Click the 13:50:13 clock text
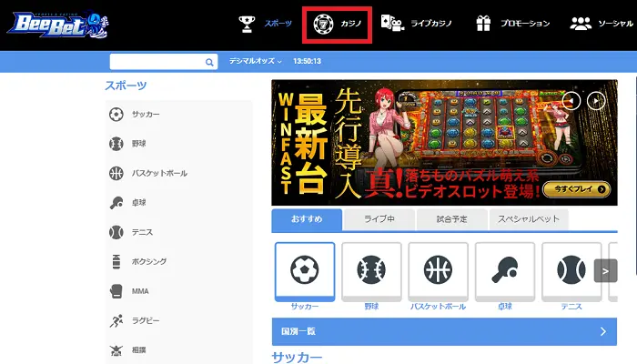 coord(308,61)
